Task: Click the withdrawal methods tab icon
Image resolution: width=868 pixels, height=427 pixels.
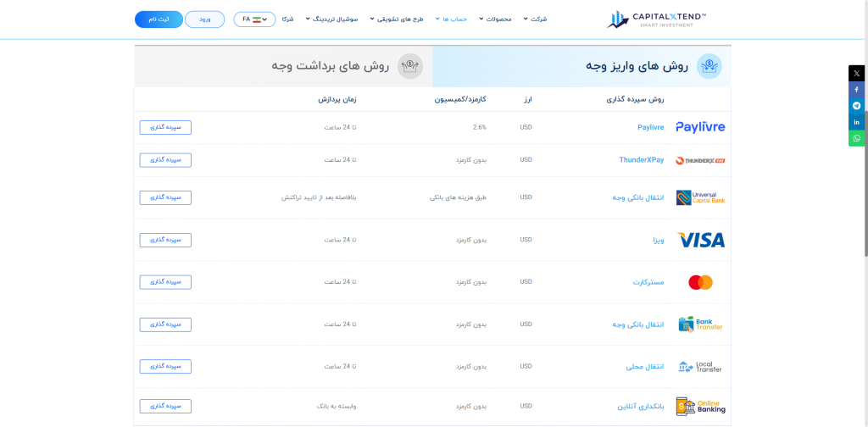Action: point(410,66)
